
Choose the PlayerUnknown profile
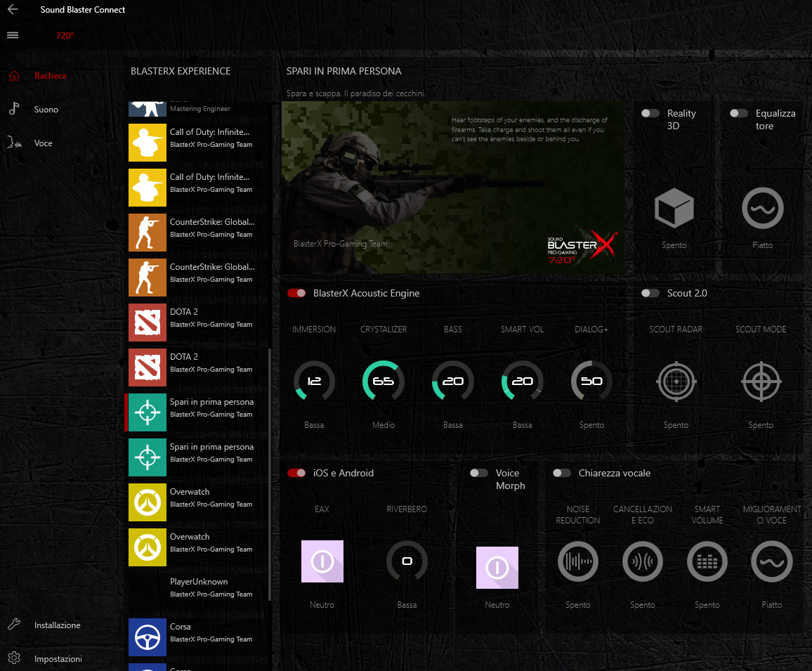pos(197,592)
